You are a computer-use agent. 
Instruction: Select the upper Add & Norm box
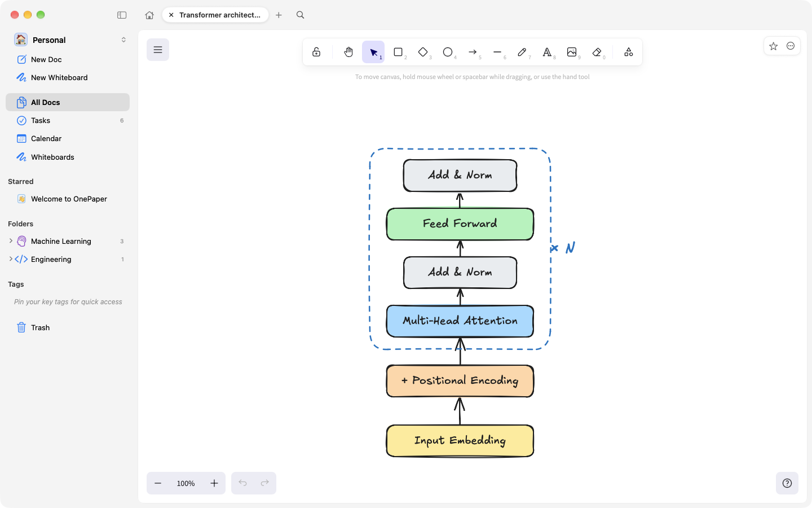(x=460, y=176)
